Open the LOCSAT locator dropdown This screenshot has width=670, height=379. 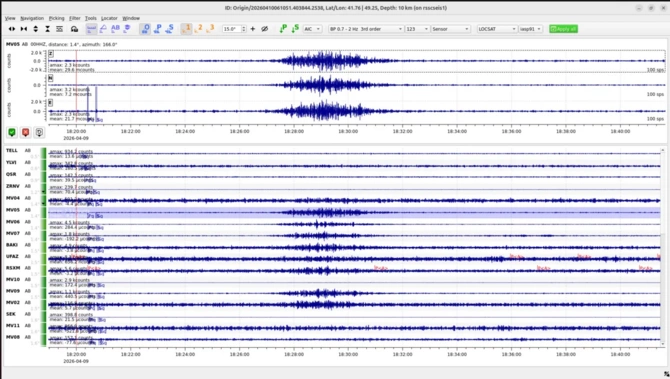497,29
